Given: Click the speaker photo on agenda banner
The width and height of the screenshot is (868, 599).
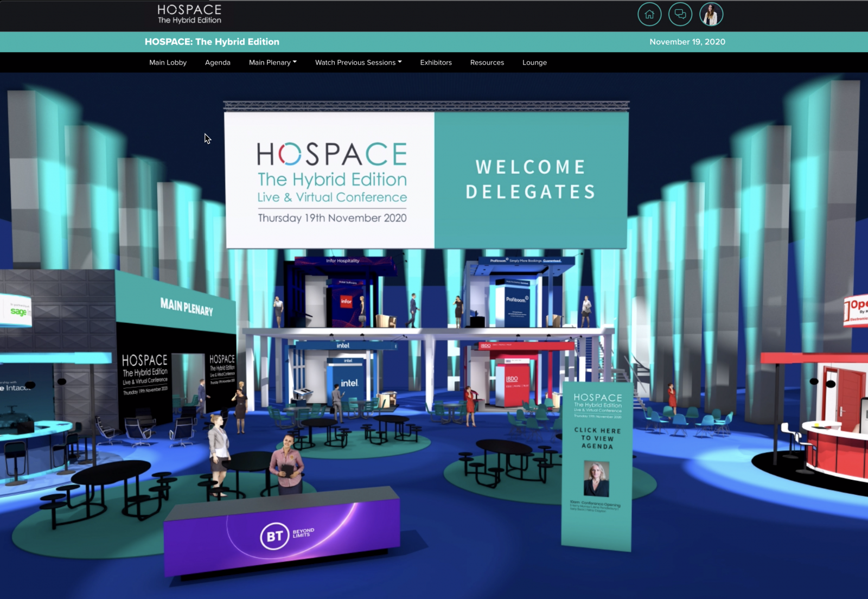Looking at the screenshot, I should coord(596,479).
